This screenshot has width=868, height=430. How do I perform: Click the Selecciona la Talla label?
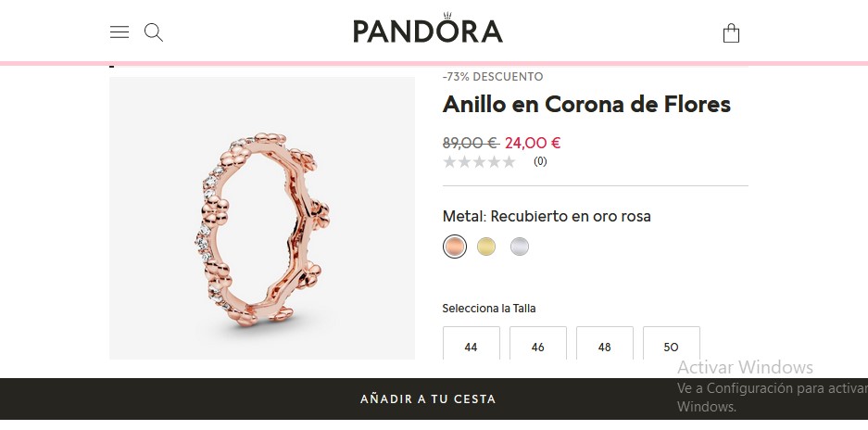pos(489,309)
